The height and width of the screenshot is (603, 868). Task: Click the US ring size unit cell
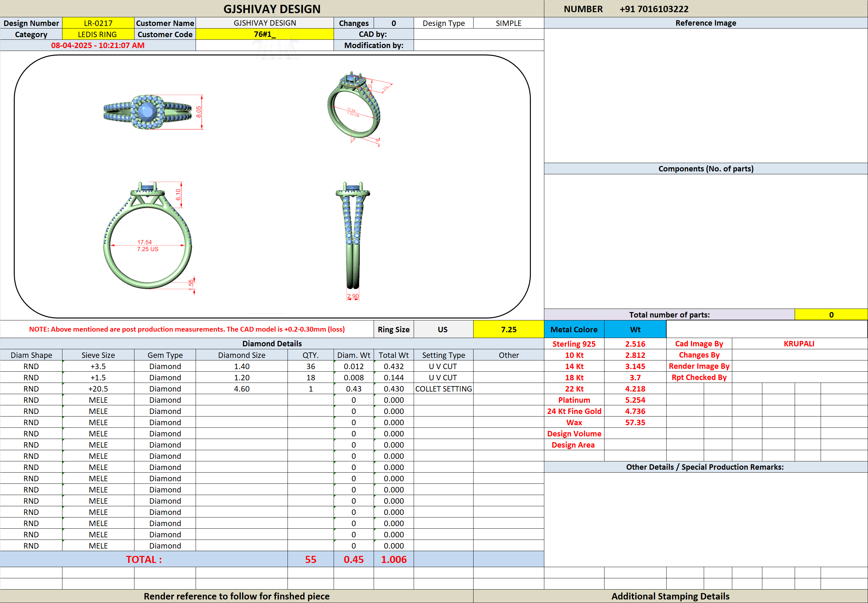coord(443,329)
